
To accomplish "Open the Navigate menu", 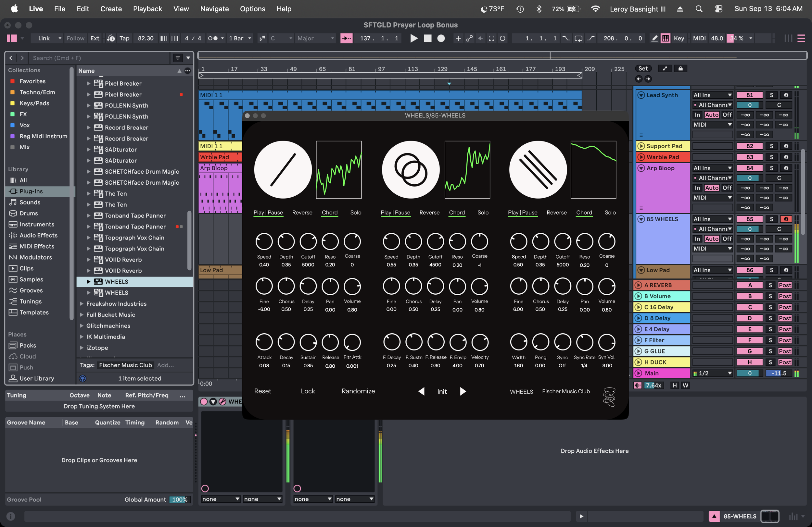I will (214, 9).
